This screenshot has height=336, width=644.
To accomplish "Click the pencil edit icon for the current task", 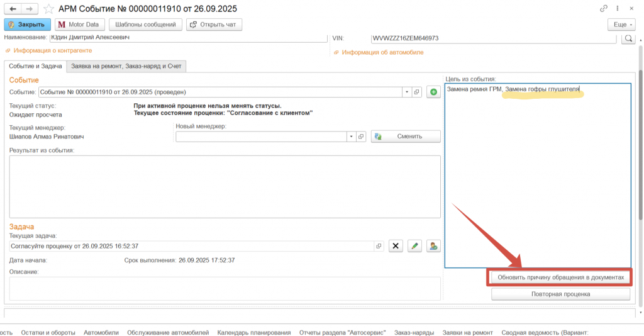I will (414, 246).
